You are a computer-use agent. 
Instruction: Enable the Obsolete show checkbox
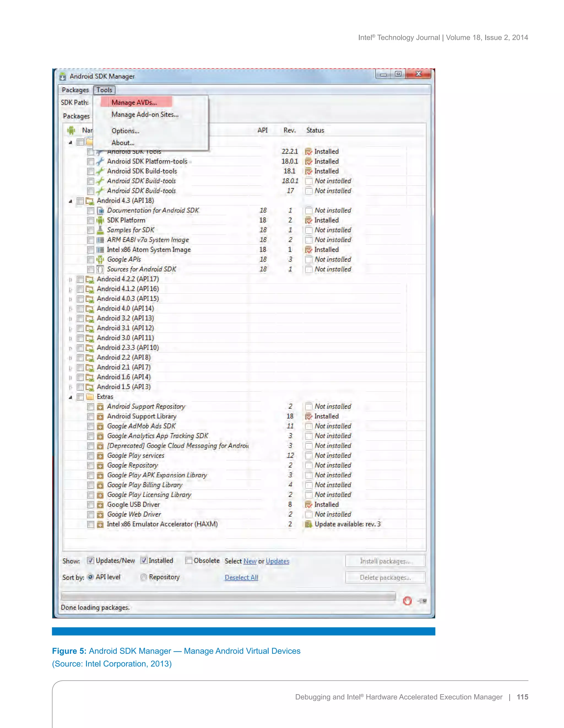pos(189,561)
